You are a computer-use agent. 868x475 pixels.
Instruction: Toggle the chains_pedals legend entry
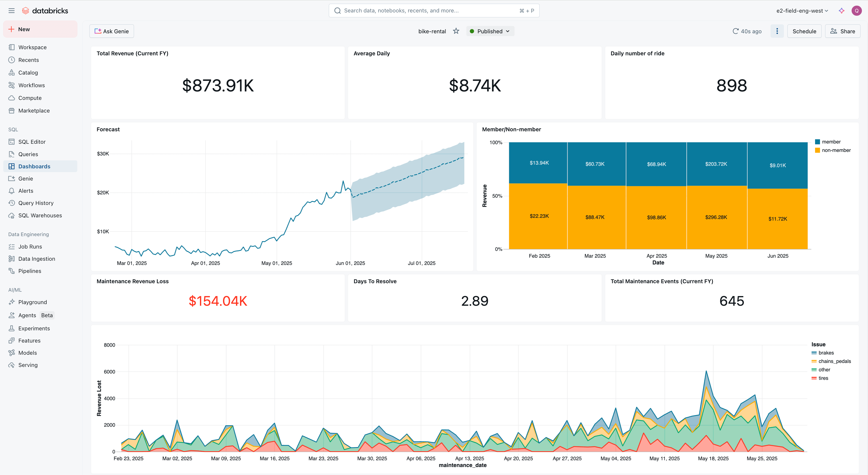click(831, 361)
